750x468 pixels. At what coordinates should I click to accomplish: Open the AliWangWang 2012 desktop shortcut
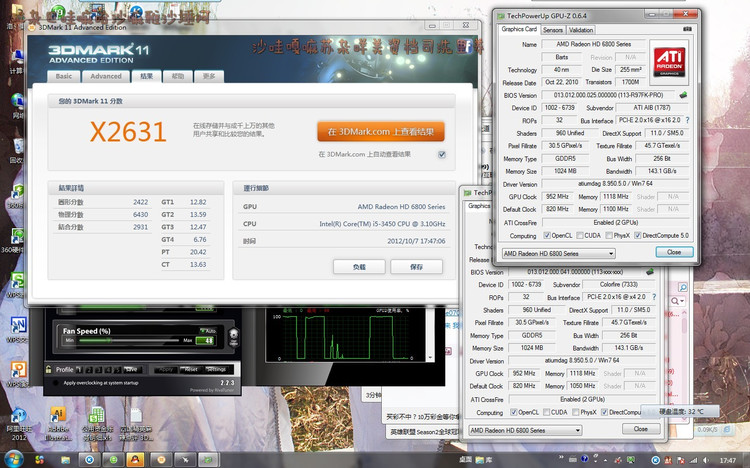pyautogui.click(x=19, y=417)
